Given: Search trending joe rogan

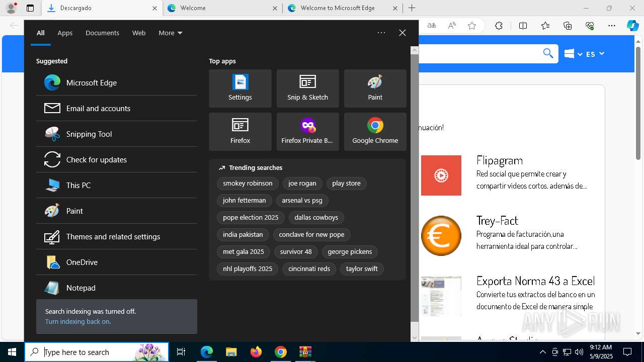Looking at the screenshot, I should pos(302,184).
